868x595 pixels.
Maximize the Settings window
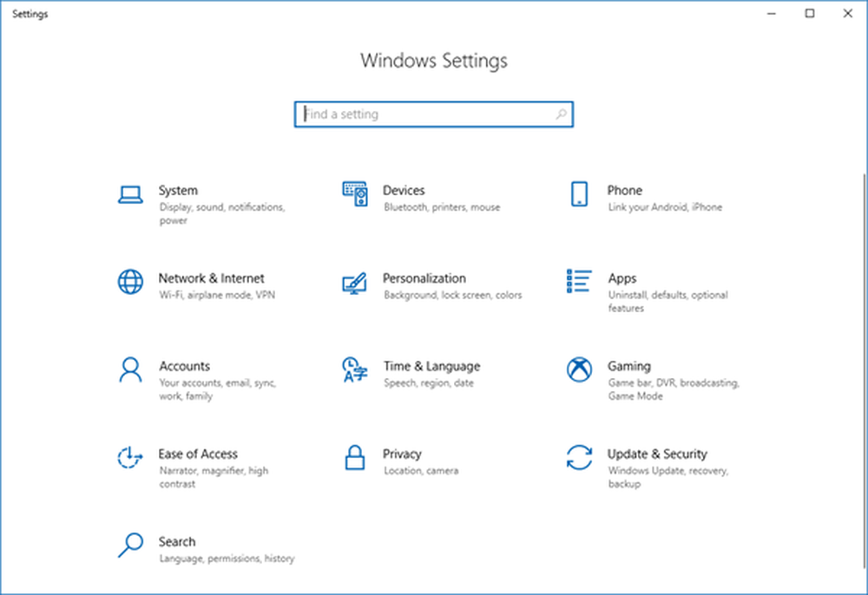tap(809, 13)
